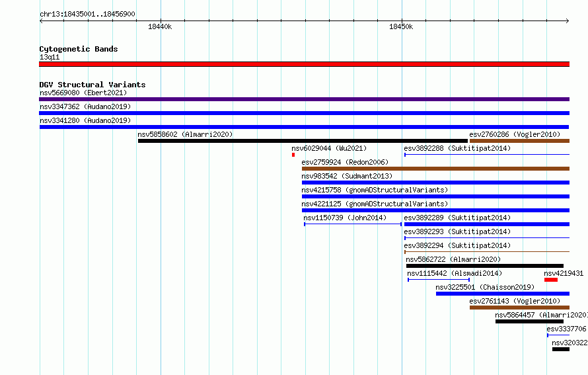Image resolution: width=588 pixels, height=375 pixels.
Task: Select the DGV Structural Variants track title
Action: point(92,85)
